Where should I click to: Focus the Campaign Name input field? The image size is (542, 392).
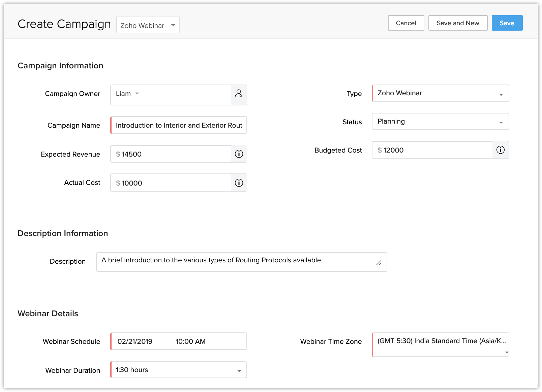[x=179, y=125]
